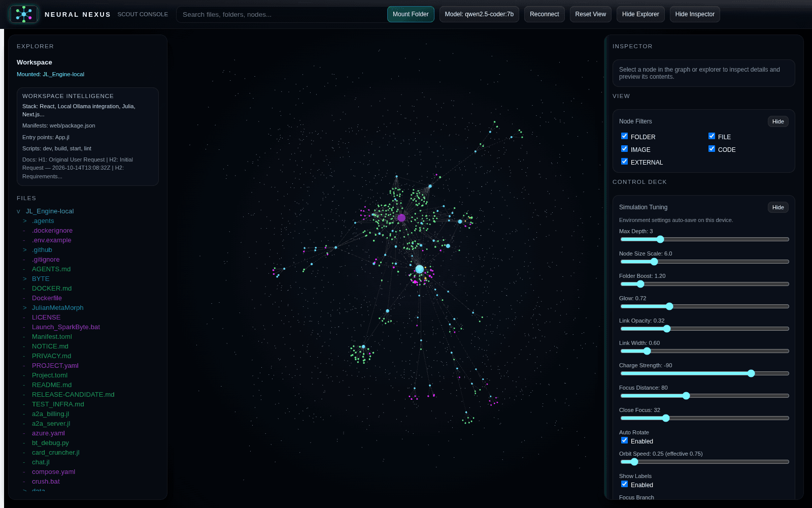The width and height of the screenshot is (812, 508).
Task: Click the search files input field
Action: click(281, 14)
